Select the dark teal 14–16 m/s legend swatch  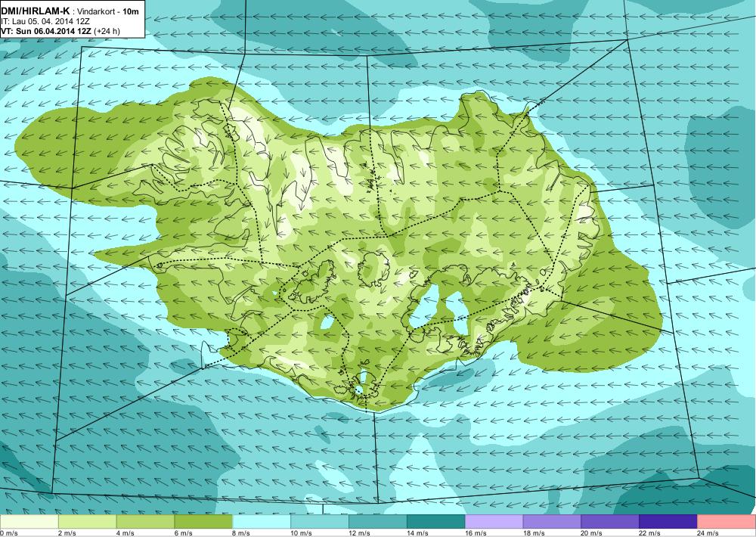(x=436, y=522)
